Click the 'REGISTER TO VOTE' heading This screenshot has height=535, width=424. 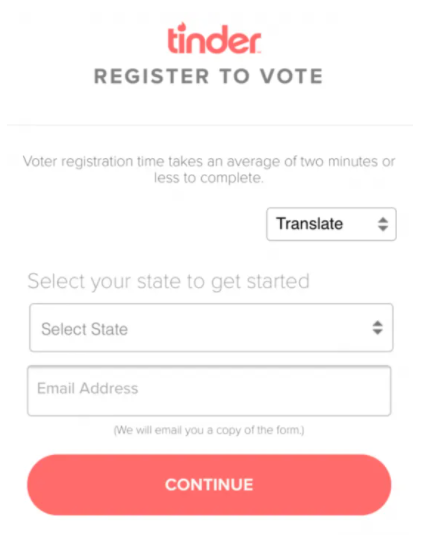(x=208, y=76)
